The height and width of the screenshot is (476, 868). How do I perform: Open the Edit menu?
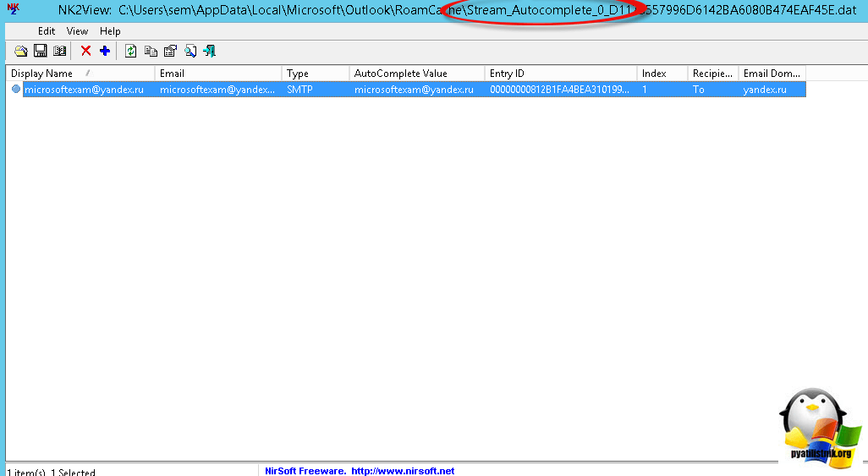(47, 31)
